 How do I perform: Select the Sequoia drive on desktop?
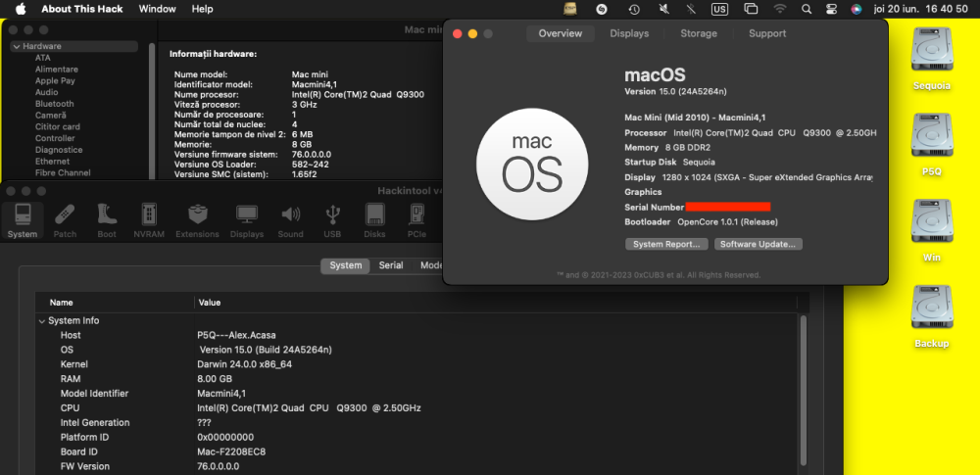tap(931, 60)
